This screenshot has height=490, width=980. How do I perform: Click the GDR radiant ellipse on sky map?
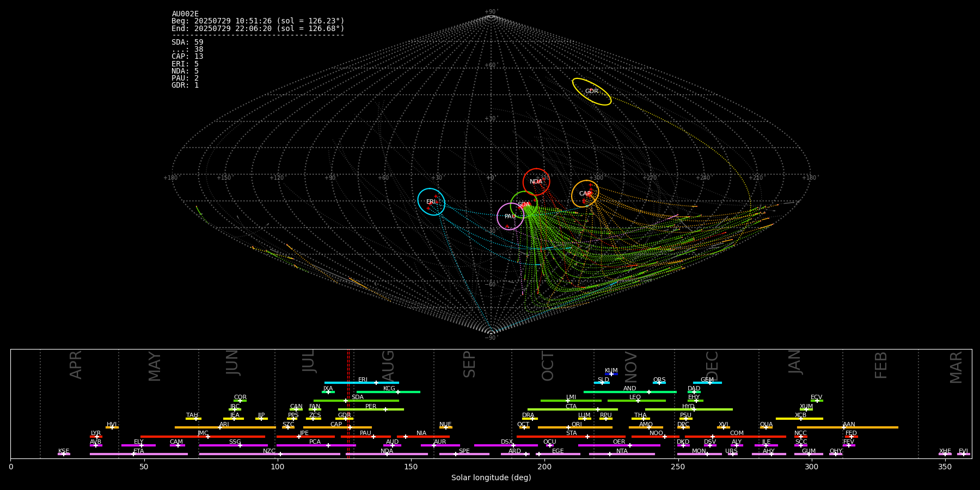pos(592,91)
